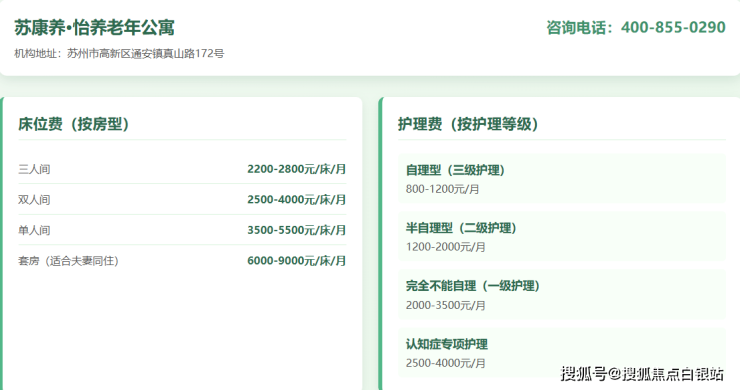Click the 三人间 row label
This screenshot has width=740, height=390.
[x=34, y=169]
